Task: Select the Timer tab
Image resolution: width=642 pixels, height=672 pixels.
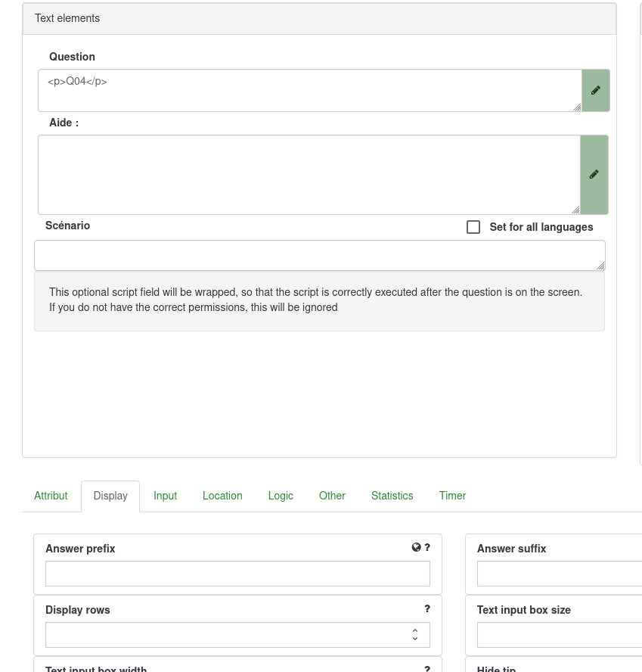Action: click(452, 496)
